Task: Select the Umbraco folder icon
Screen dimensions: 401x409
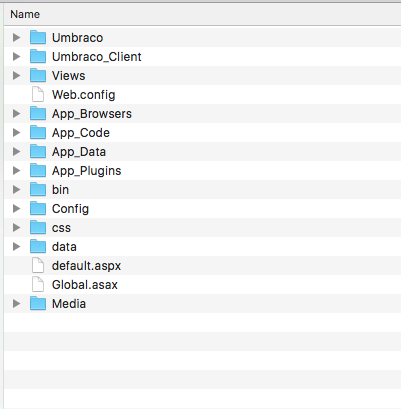Action: [38, 38]
